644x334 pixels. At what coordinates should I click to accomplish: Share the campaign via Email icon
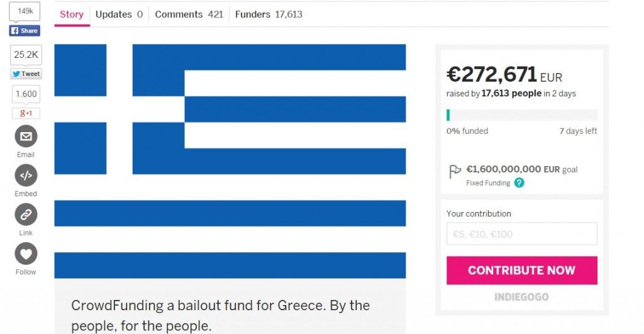click(26, 136)
